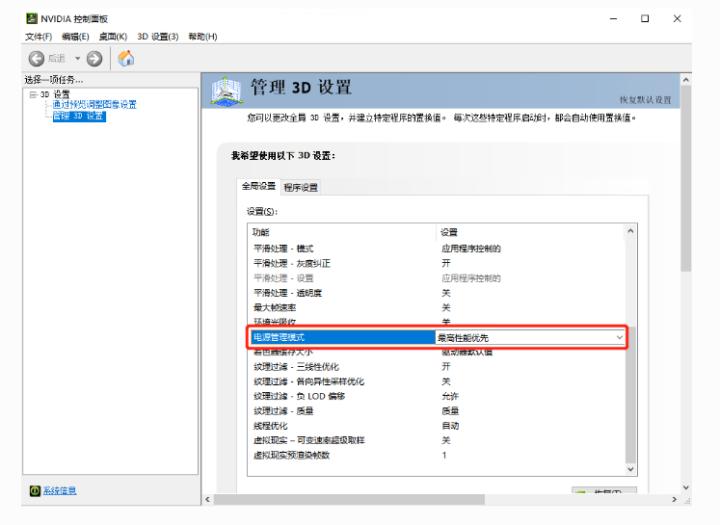720x525 pixels.
Task: Select 管理 3D 设置 in the tree
Action: (79, 116)
